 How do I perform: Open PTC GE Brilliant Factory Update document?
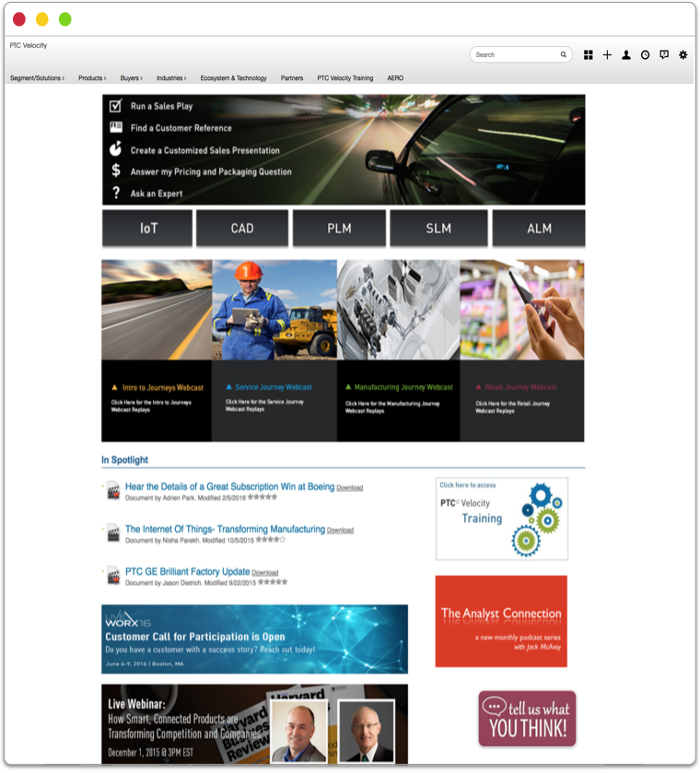pyautogui.click(x=187, y=571)
